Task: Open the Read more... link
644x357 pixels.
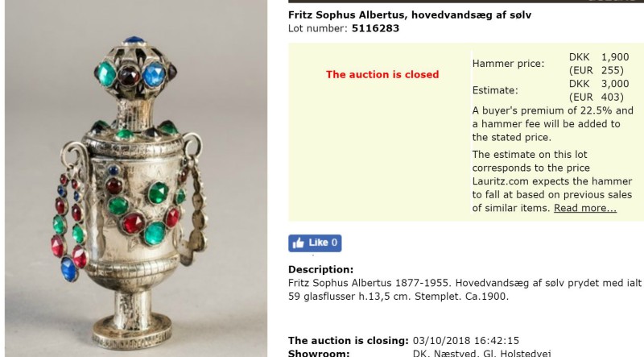Action: tap(585, 208)
